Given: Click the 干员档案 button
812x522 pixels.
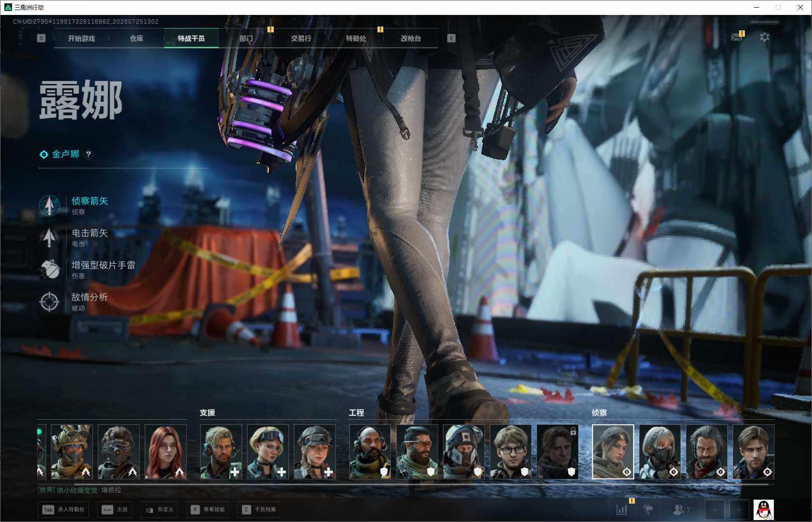Looking at the screenshot, I should (260, 509).
